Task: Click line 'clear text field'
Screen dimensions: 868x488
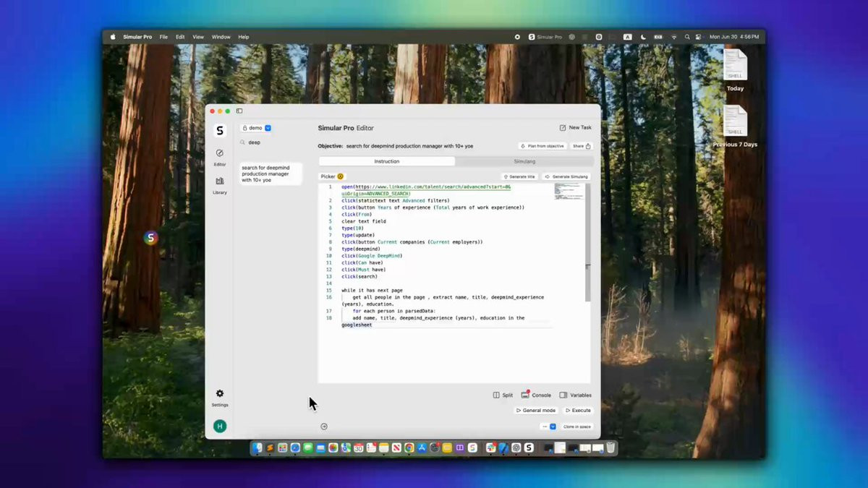Action: (364, 221)
